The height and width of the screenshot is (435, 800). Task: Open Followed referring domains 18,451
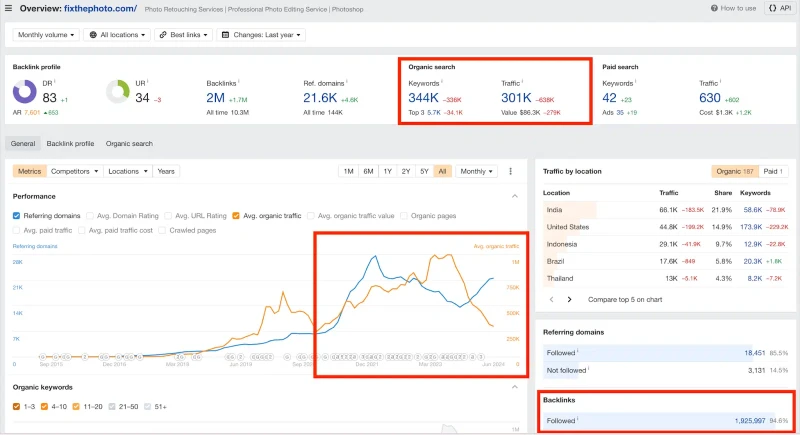click(x=754, y=353)
